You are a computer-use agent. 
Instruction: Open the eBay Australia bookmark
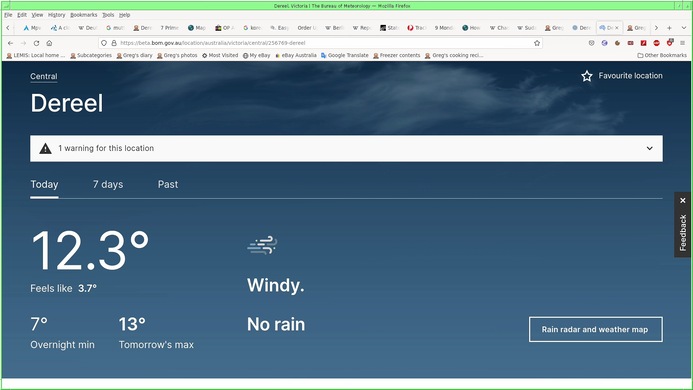[x=296, y=55]
